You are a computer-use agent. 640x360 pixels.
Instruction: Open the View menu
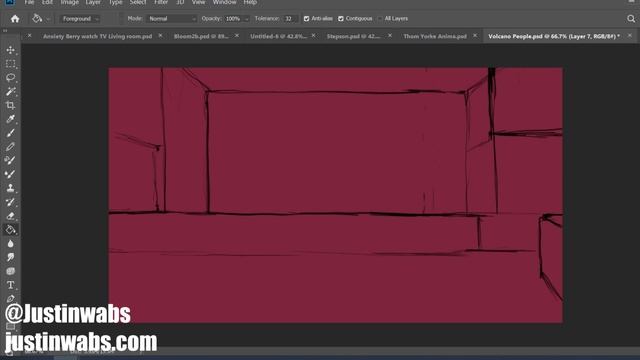(x=198, y=2)
